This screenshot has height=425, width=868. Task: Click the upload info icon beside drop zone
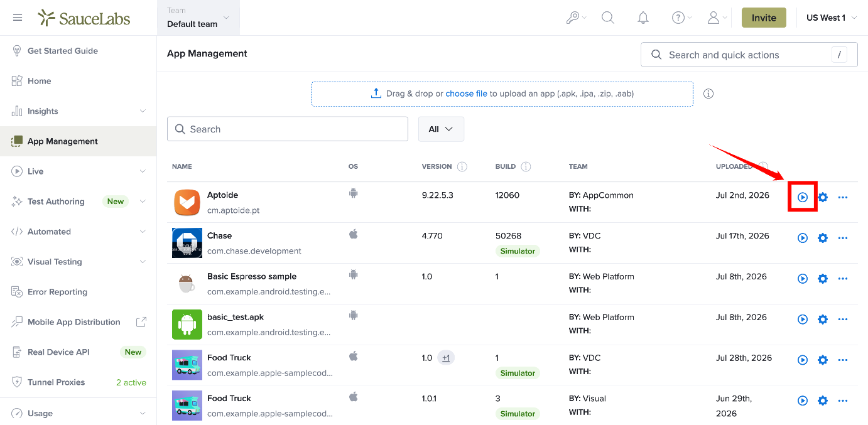coord(708,94)
